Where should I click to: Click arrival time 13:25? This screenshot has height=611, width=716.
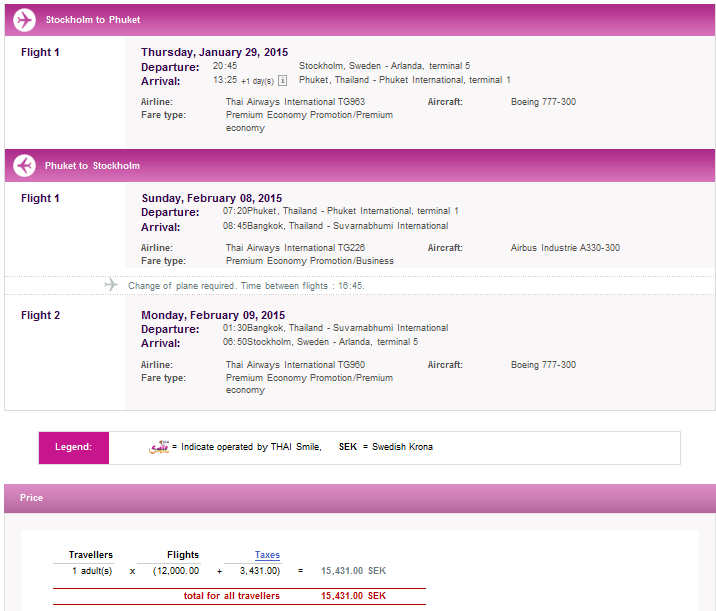coord(225,80)
